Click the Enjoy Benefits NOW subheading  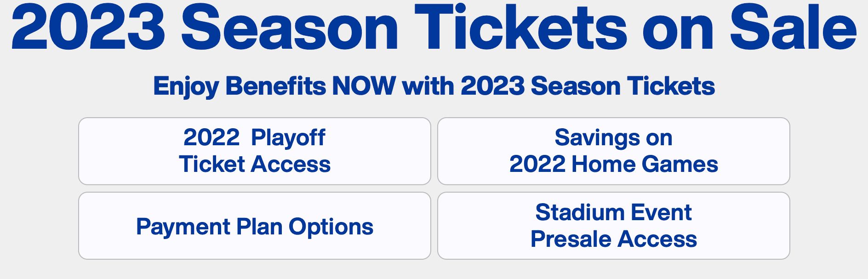[434, 86]
